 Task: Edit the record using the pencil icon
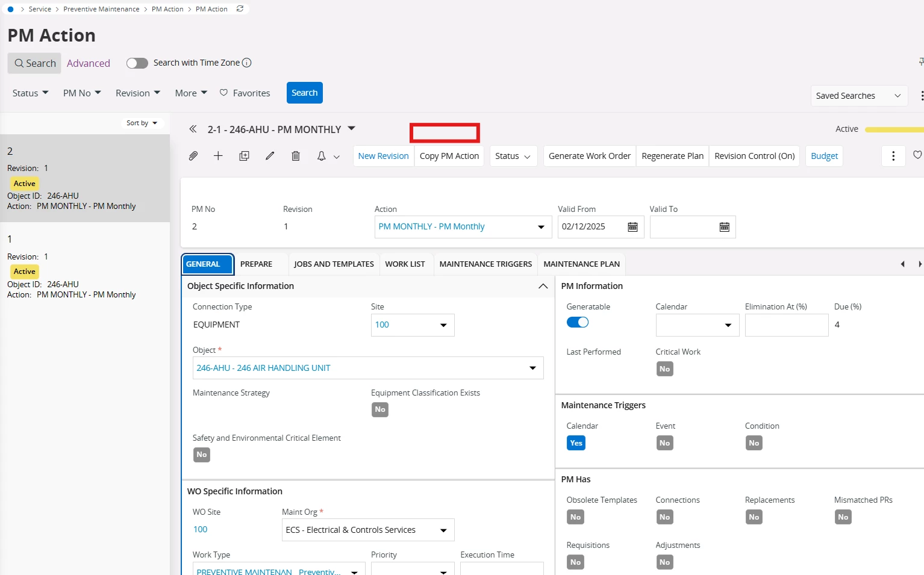[x=270, y=156]
